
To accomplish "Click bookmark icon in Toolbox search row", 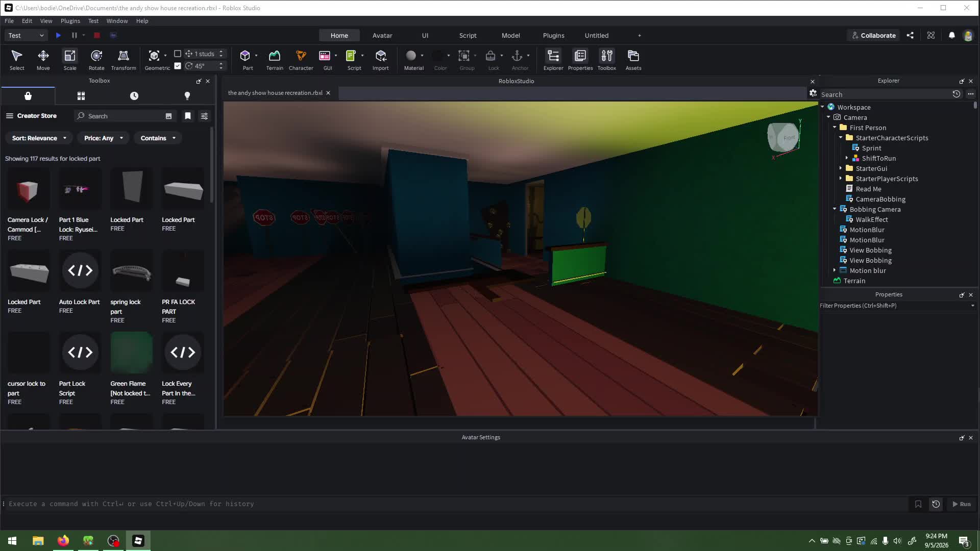I will (188, 116).
